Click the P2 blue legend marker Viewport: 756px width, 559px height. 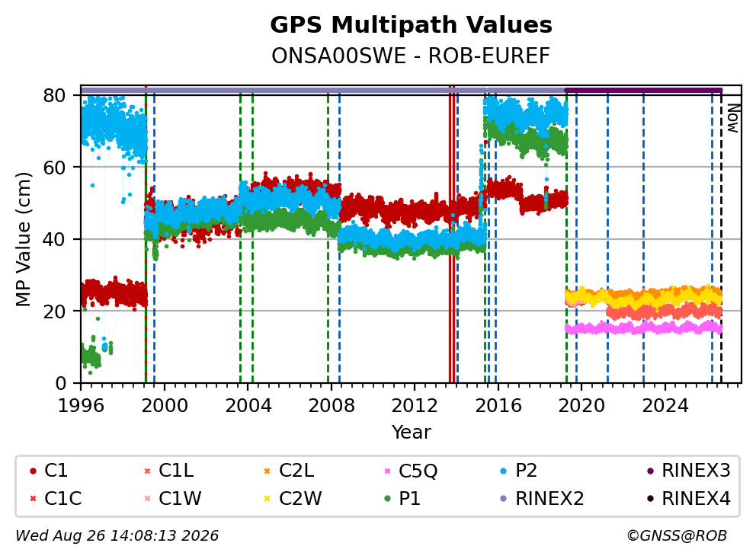pos(504,471)
